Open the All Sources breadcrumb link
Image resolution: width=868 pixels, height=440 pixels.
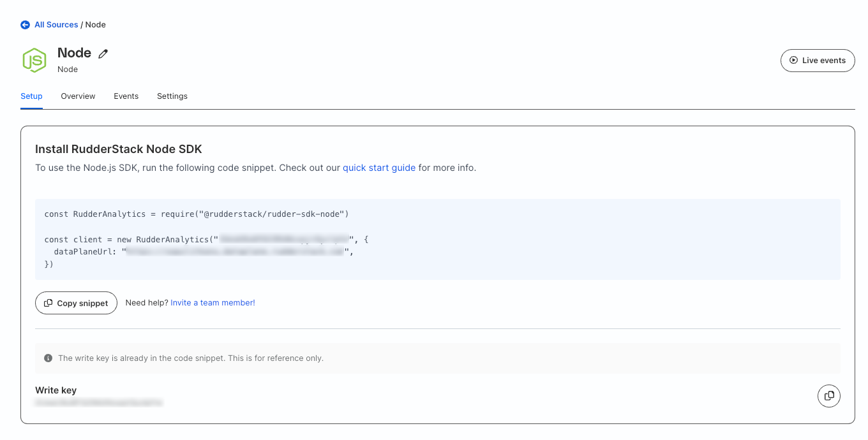tap(56, 25)
